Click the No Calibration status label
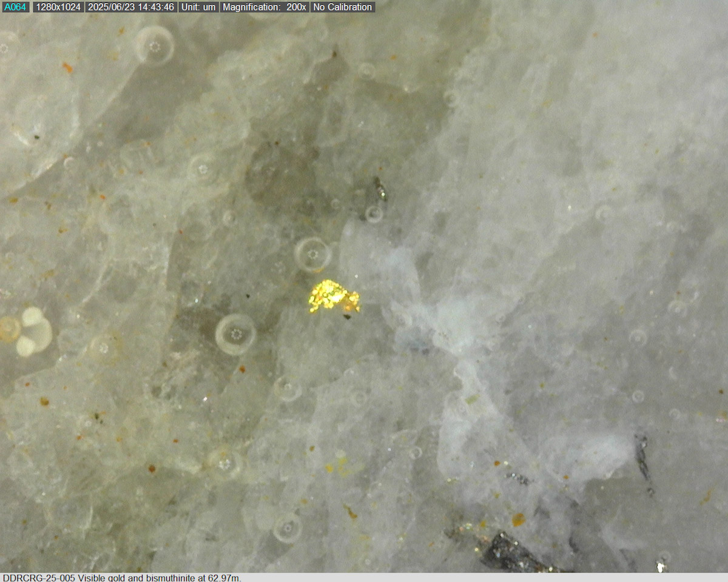This screenshot has width=728, height=582. [342, 7]
